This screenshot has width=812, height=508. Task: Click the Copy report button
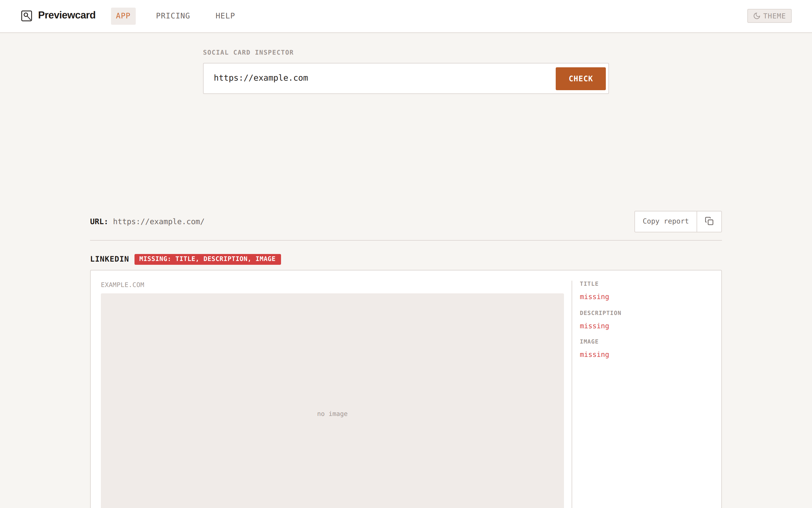tap(665, 221)
